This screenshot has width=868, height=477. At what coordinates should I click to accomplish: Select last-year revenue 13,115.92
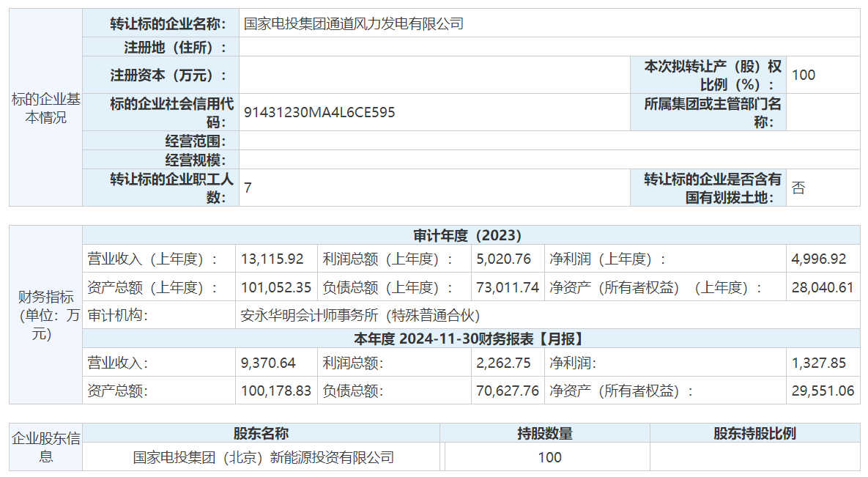point(272,259)
